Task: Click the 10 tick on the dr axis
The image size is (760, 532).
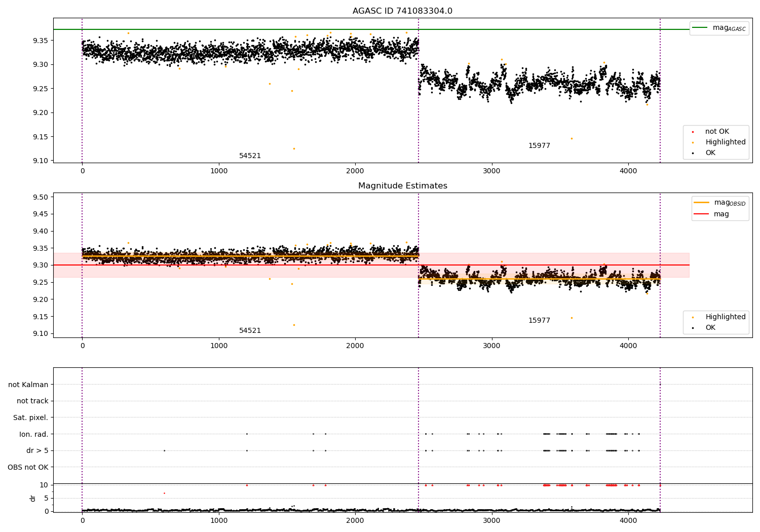Action: tap(44, 485)
